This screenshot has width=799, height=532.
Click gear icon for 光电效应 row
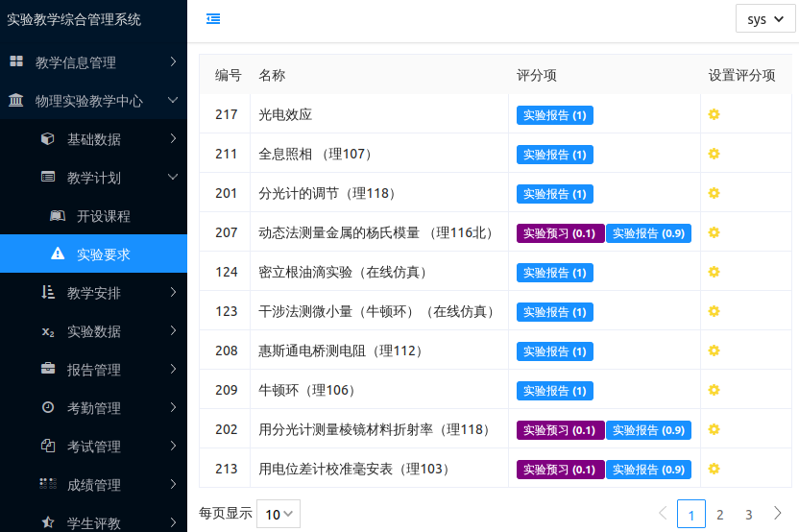pos(714,115)
